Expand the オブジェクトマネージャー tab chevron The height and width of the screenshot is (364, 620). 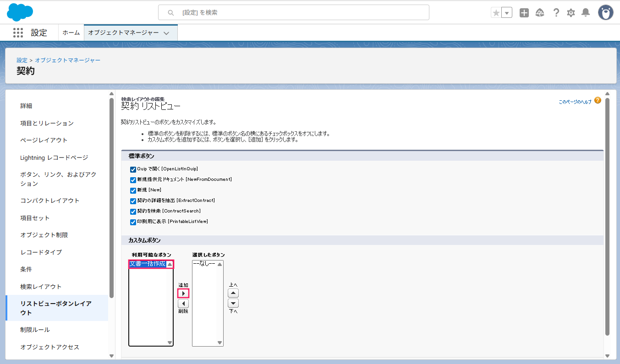pyautogui.click(x=166, y=33)
